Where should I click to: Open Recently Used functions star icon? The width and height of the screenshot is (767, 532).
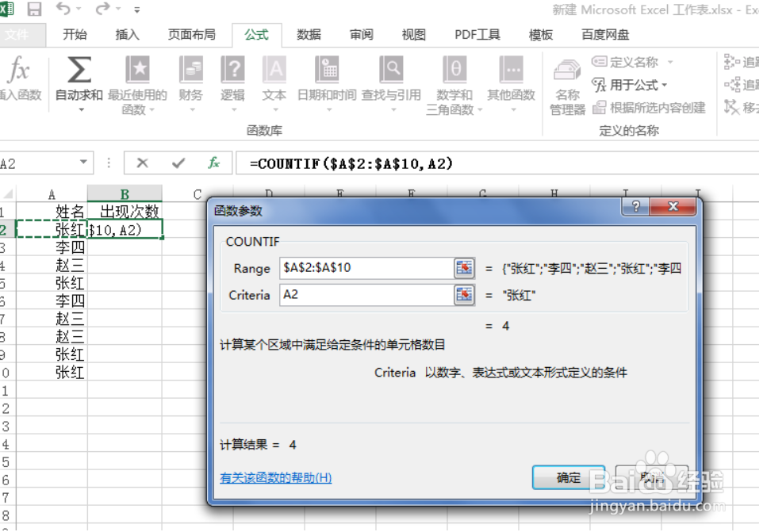point(137,70)
